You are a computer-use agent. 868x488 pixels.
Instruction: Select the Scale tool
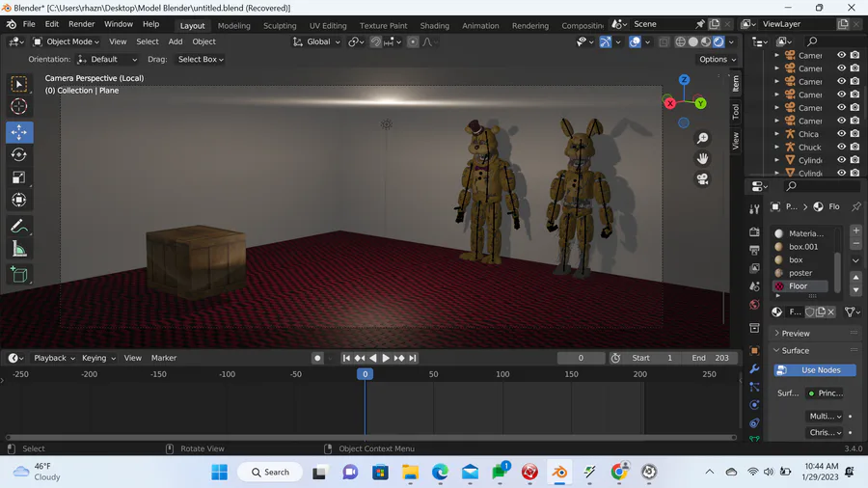coord(19,177)
